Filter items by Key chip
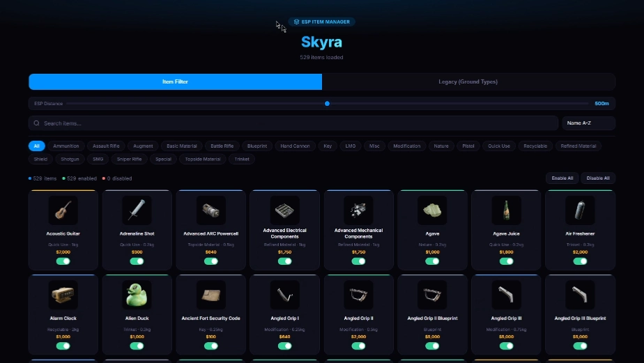Screen dimensions: 644x363 328,146
